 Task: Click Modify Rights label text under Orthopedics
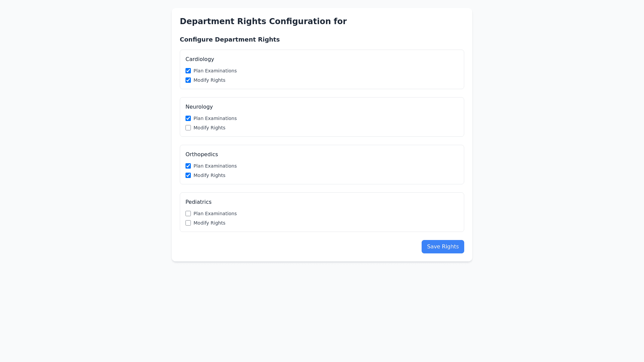[209, 175]
